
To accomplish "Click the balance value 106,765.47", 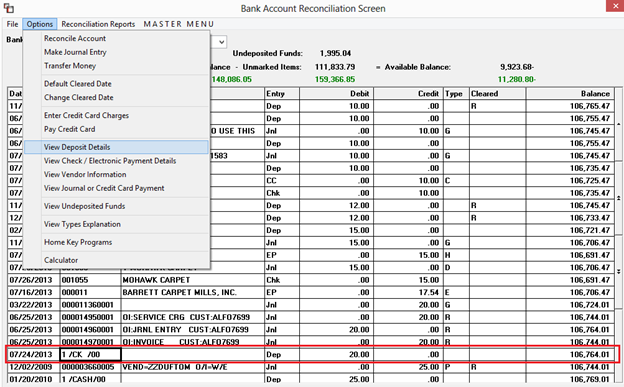I will pyautogui.click(x=589, y=106).
